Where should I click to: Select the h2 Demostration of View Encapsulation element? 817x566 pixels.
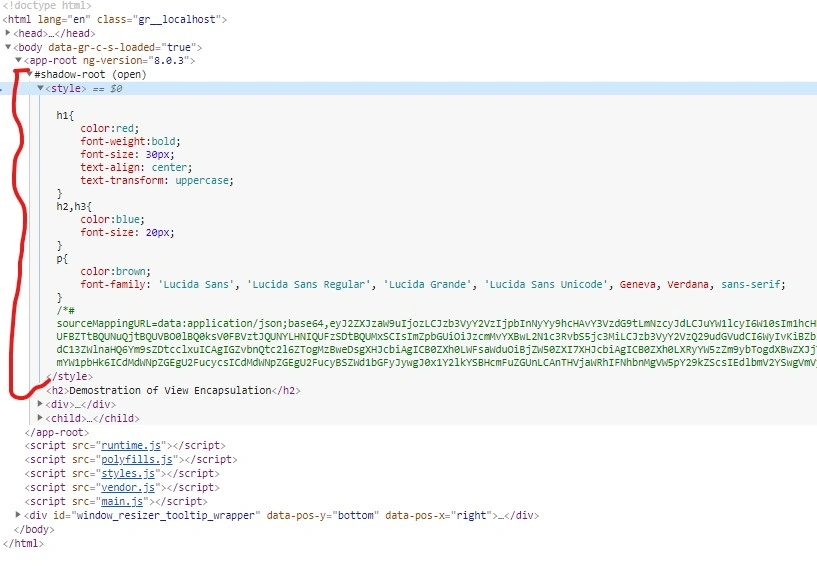[x=174, y=390]
